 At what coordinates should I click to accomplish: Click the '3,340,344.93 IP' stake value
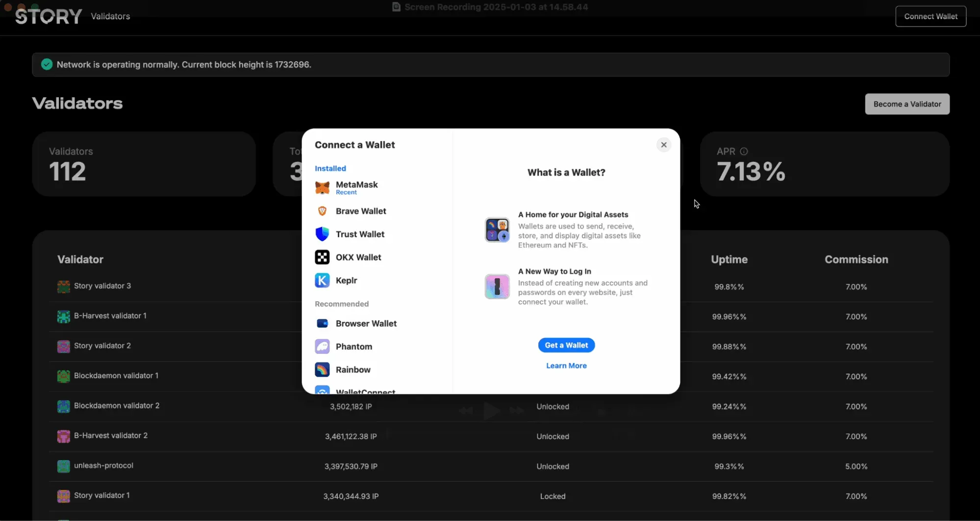[x=351, y=496]
